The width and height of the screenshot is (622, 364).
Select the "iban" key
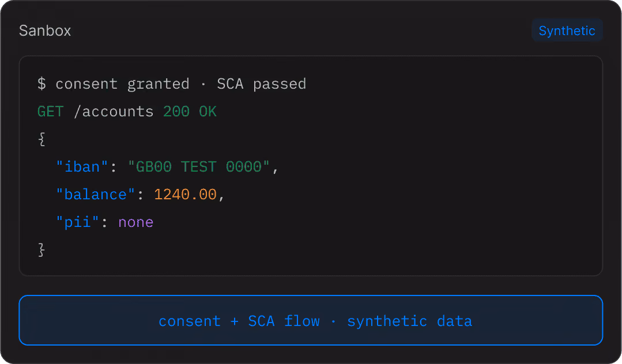point(82,166)
